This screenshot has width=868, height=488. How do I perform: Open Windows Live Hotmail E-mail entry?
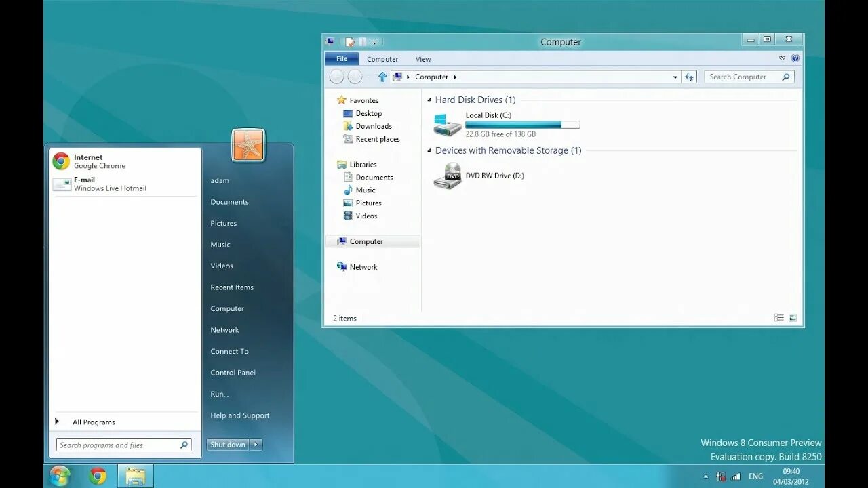125,184
